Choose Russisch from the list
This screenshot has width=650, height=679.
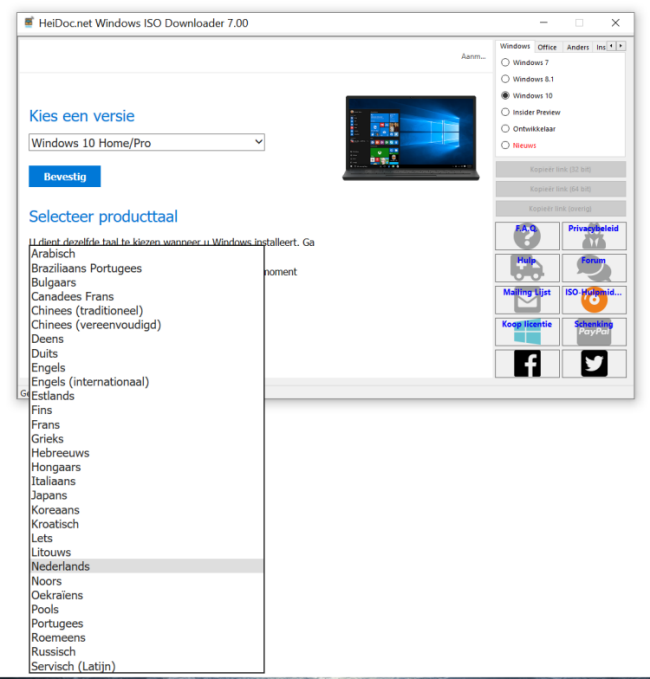(x=147, y=652)
